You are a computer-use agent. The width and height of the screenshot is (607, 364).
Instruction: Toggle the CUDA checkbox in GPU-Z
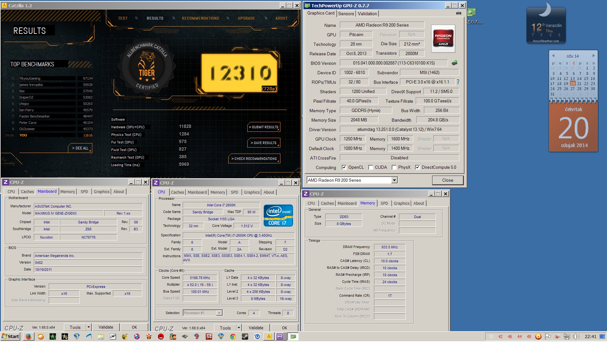tap(371, 167)
